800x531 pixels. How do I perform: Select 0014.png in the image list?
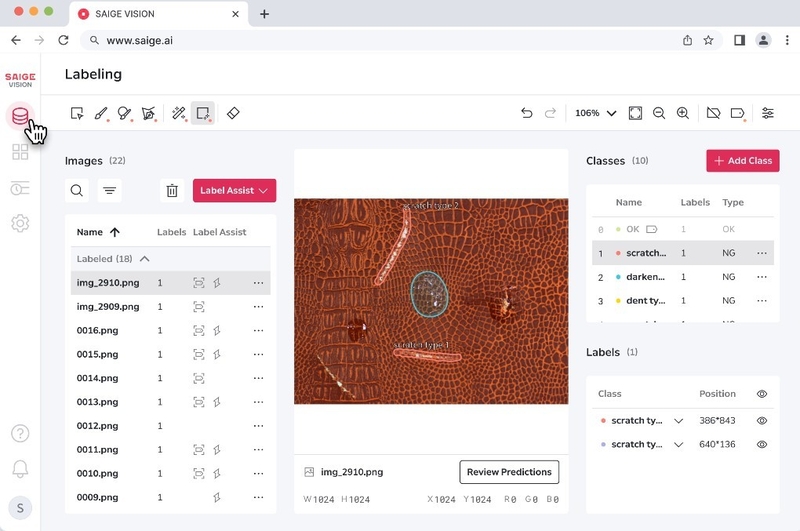click(98, 378)
